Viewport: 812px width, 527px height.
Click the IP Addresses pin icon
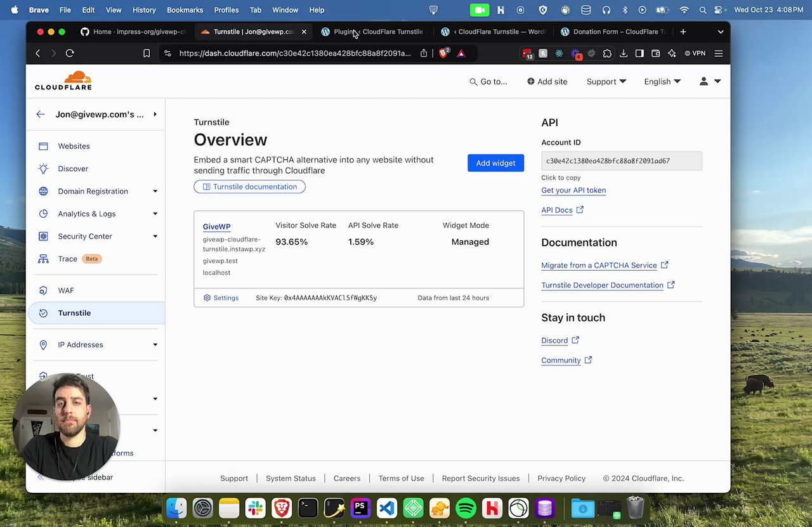[x=43, y=344]
